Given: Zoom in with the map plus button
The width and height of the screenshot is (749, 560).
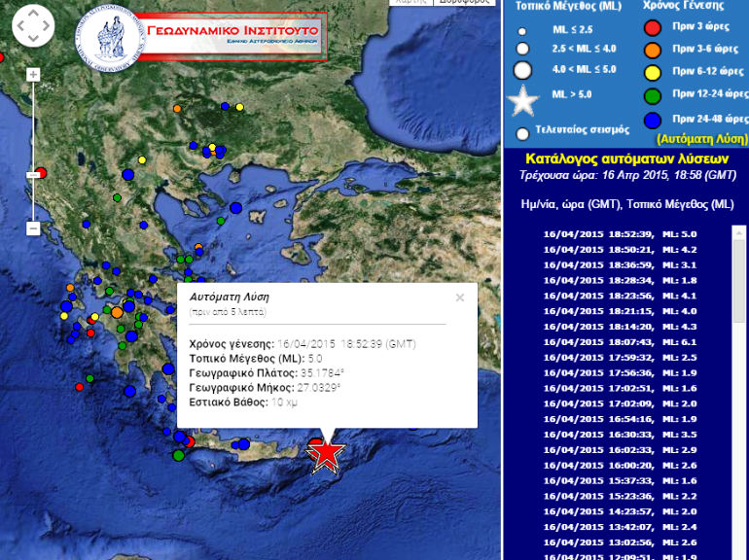Looking at the screenshot, I should pos(33,75).
